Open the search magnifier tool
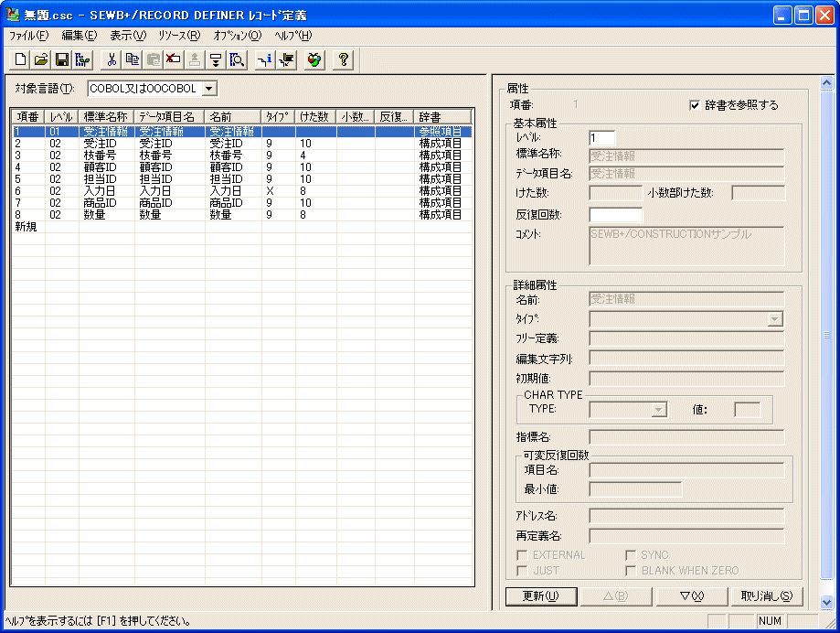The height and width of the screenshot is (633, 840). 235,59
